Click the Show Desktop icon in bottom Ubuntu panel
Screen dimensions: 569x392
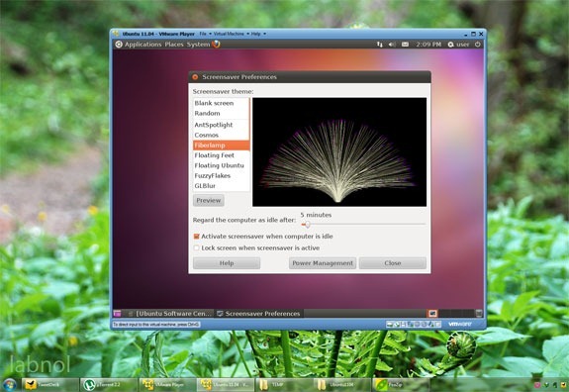coord(117,313)
